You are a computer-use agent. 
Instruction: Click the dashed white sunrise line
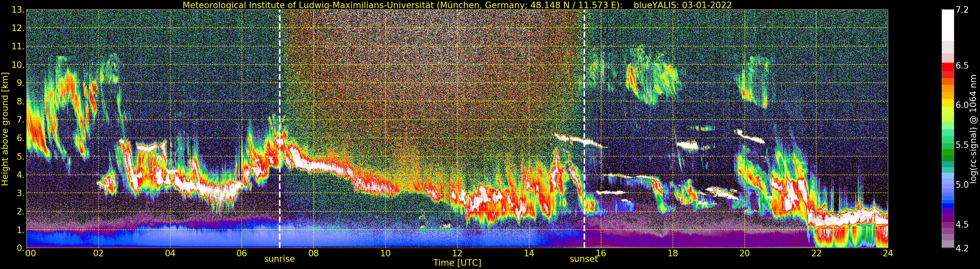[x=280, y=129]
